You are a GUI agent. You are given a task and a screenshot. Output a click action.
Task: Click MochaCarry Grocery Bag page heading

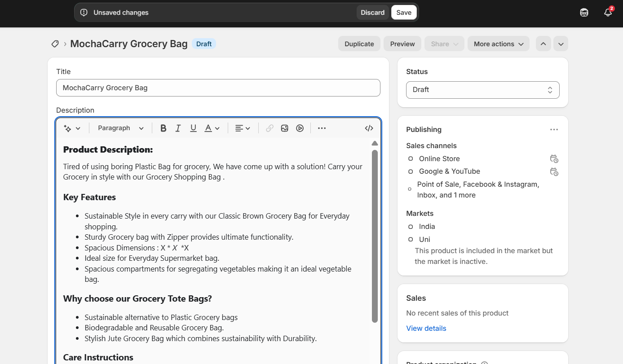click(x=129, y=44)
